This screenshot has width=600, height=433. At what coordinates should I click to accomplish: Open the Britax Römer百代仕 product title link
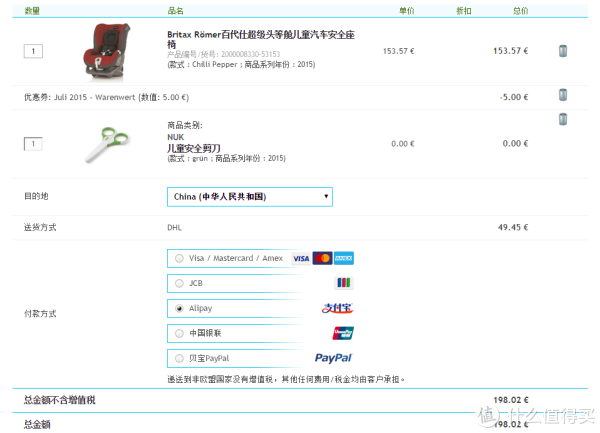(261, 39)
